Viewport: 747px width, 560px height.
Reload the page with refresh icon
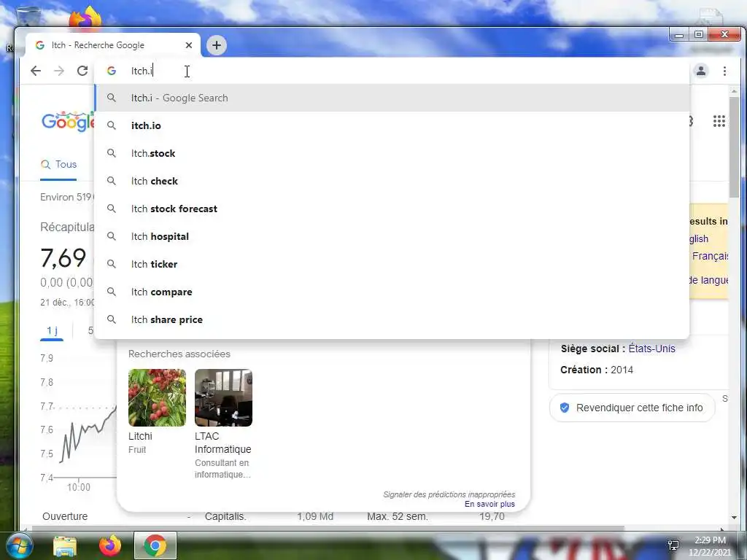coord(82,71)
